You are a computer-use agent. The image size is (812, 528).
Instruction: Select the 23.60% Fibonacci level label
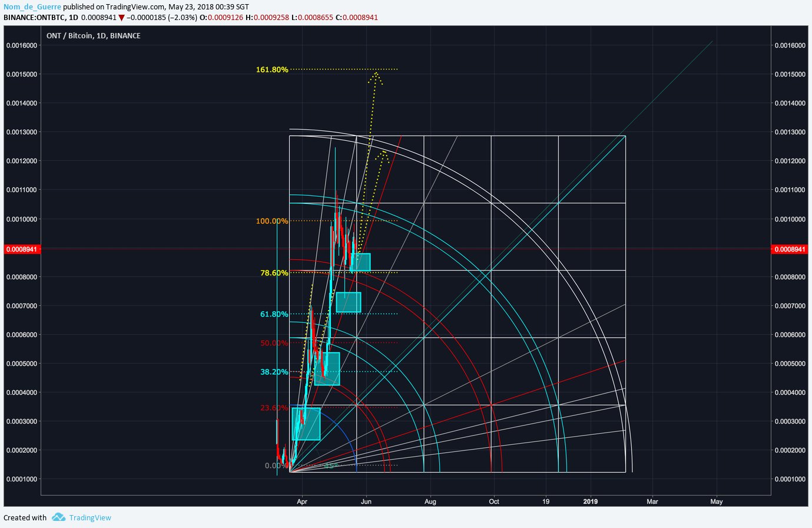274,408
